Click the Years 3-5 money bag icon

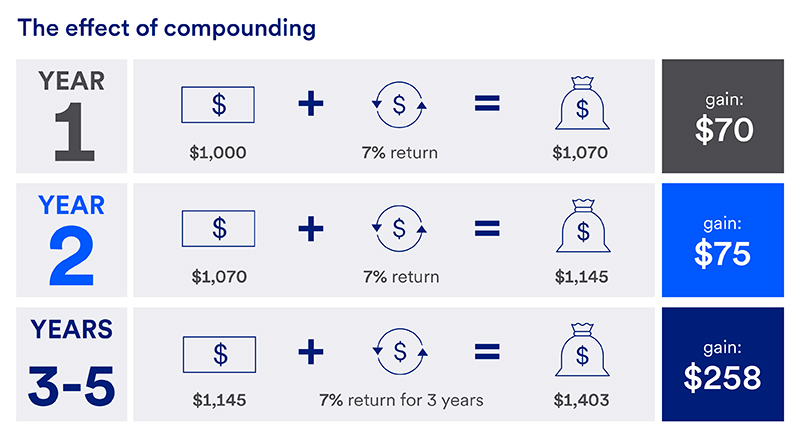(x=581, y=351)
